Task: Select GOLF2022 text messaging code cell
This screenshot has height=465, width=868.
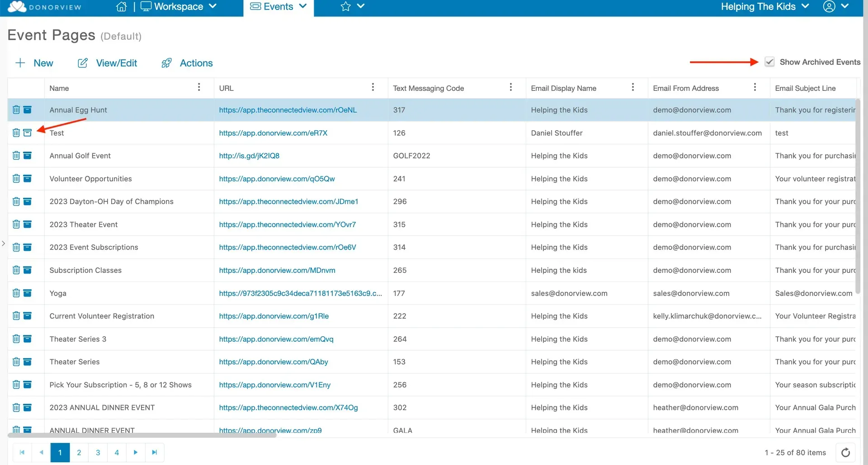Action: point(457,155)
